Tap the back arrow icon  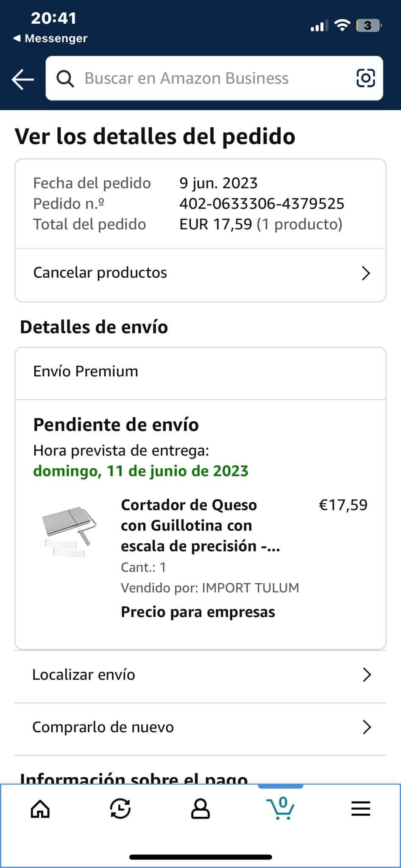[x=23, y=79]
